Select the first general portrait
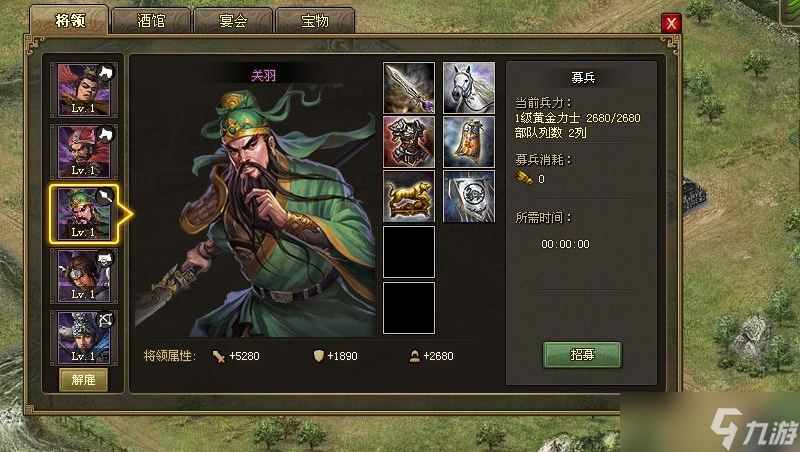 (x=84, y=90)
